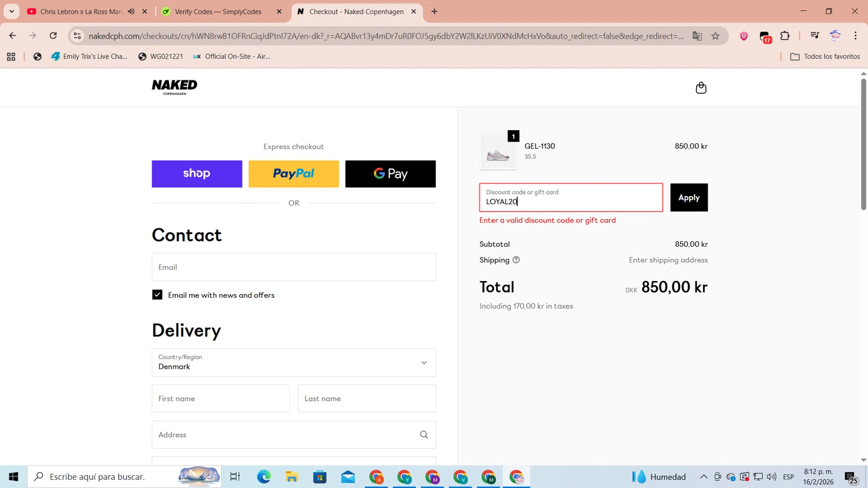
Task: Open Emily Trix's Live Chat bookmark
Action: click(x=89, y=57)
